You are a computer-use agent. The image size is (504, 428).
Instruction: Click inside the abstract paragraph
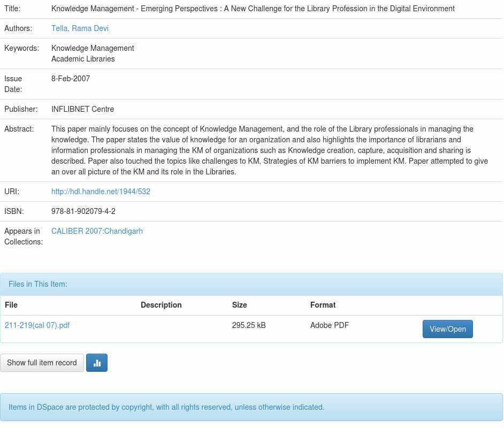(268, 150)
